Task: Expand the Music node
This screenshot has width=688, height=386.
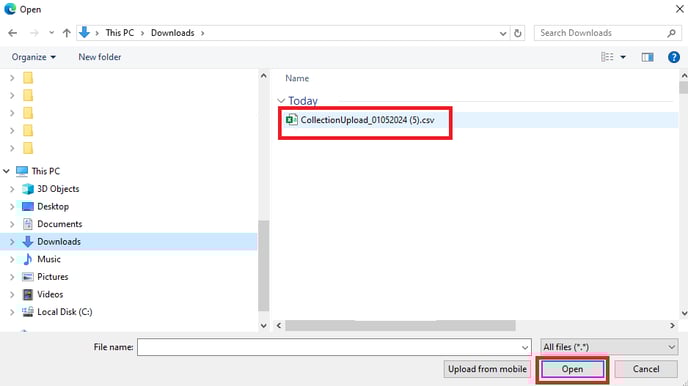Action: pyautogui.click(x=12, y=259)
